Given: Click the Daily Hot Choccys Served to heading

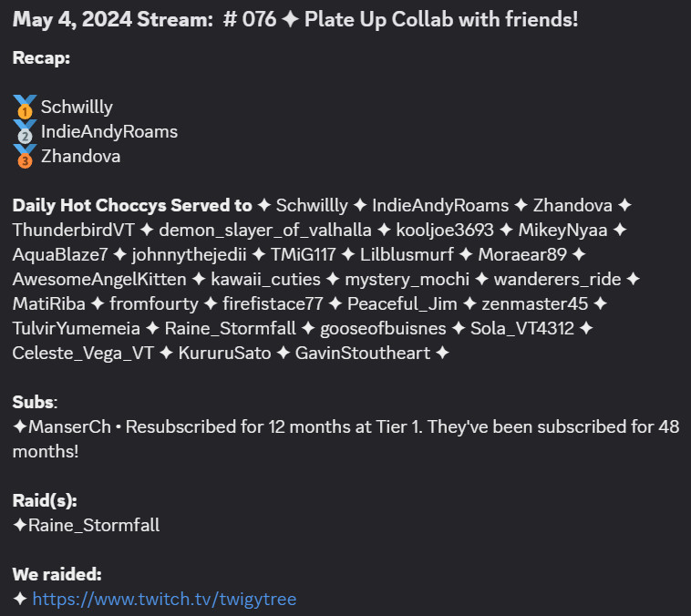Looking at the screenshot, I should (x=132, y=205).
